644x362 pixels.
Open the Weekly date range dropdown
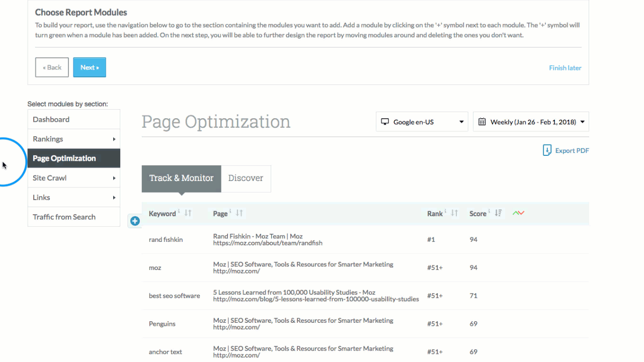coord(531,122)
